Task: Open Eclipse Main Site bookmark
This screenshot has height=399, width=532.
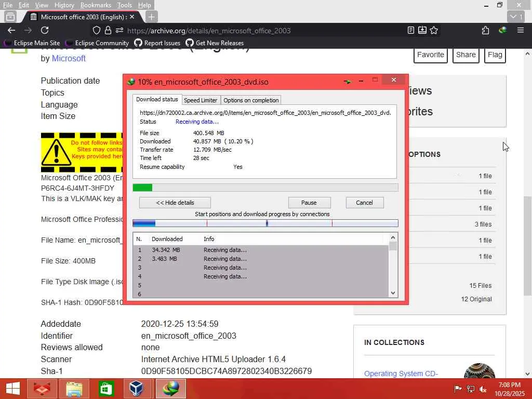Action: point(32,43)
